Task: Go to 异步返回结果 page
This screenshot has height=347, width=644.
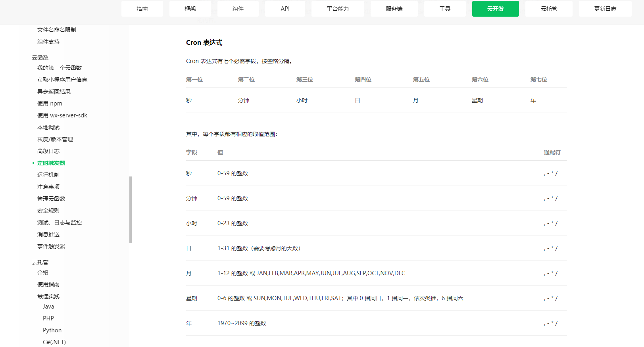Action: tap(54, 92)
